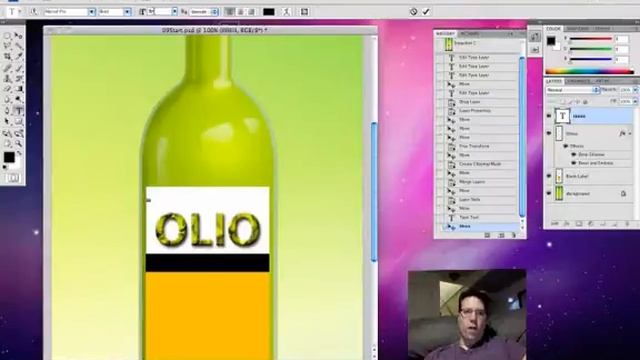This screenshot has width=640, height=360.
Task: Select the Horizontal Type tool in toolbox
Action: click(x=18, y=111)
